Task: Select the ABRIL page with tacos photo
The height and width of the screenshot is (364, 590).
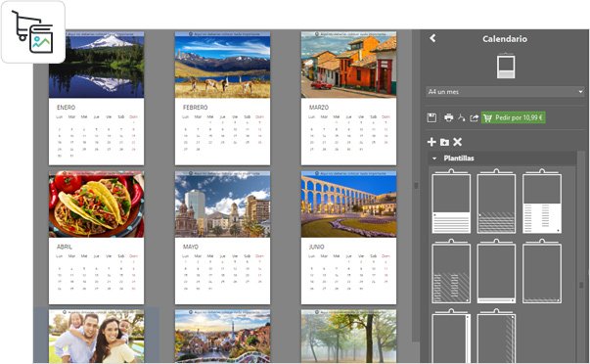Action: coord(96,238)
